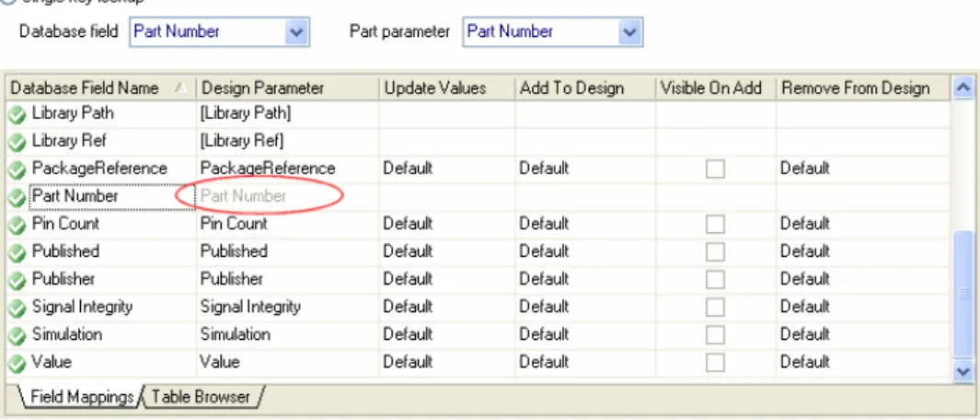The height and width of the screenshot is (420, 980).
Task: Click the green check icon beside Value
Action: pyautogui.click(x=17, y=364)
